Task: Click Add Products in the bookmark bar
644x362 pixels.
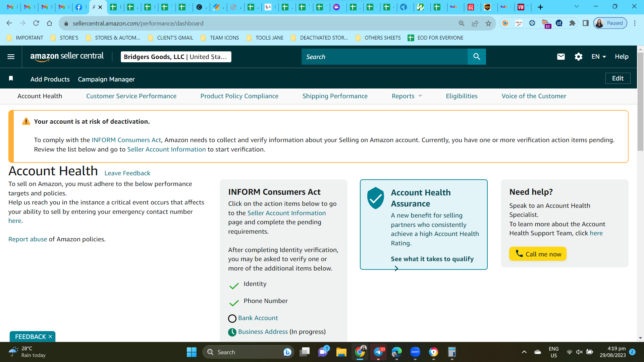Action: [50, 79]
